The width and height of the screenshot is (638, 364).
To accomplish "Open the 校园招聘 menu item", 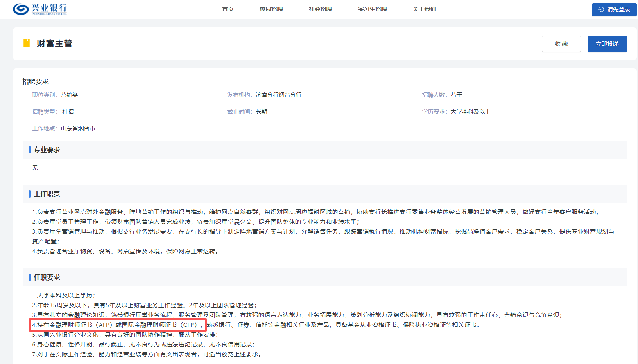I will (x=271, y=9).
